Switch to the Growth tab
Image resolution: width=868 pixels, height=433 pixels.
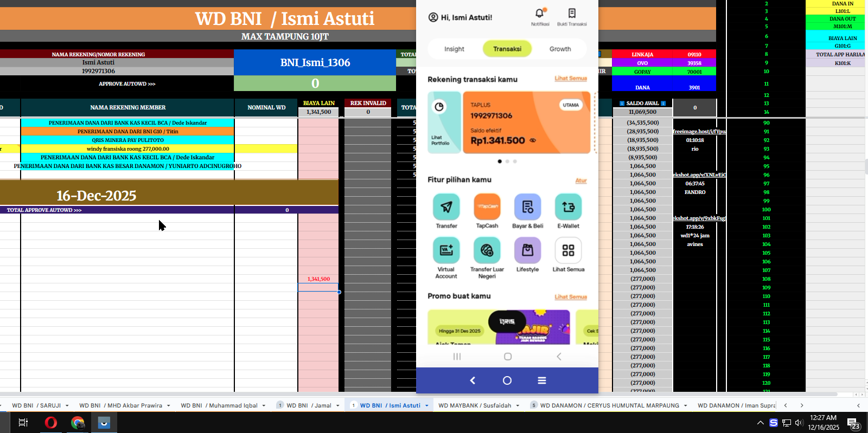pos(560,49)
